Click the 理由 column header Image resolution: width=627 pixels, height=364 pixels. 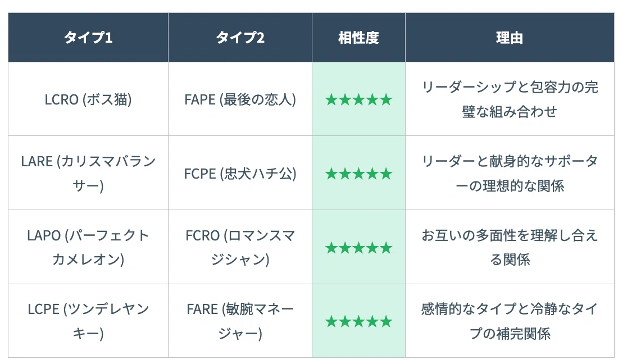point(510,38)
